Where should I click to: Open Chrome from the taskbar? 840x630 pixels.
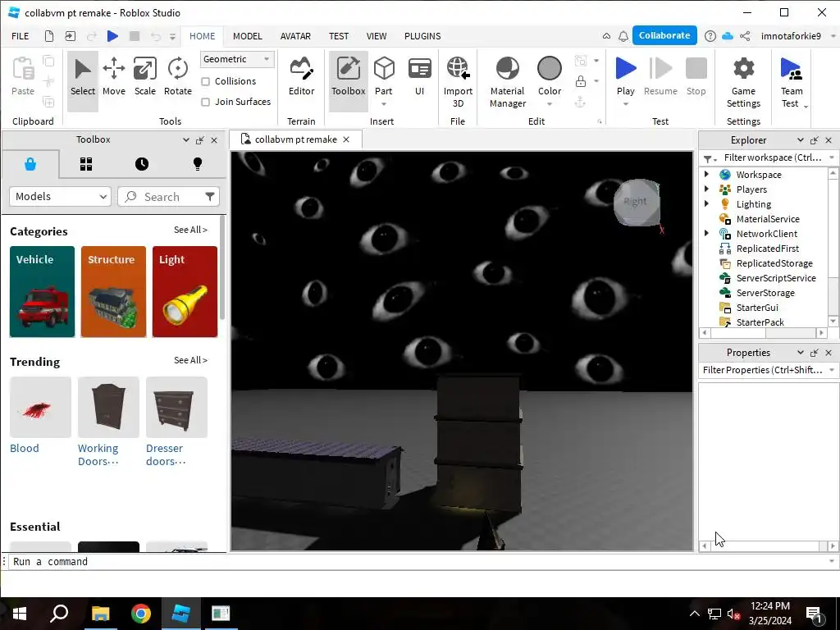pyautogui.click(x=141, y=614)
